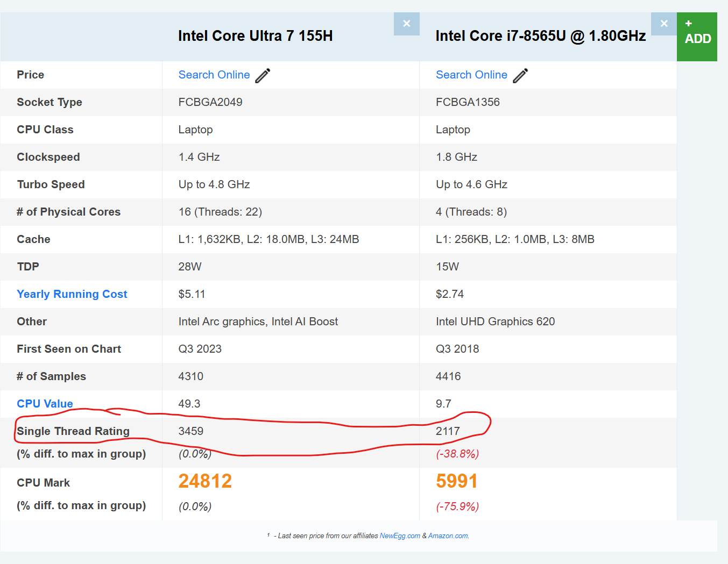This screenshot has height=564, width=728.
Task: Click the 3459 single thread rating
Action: point(191,431)
